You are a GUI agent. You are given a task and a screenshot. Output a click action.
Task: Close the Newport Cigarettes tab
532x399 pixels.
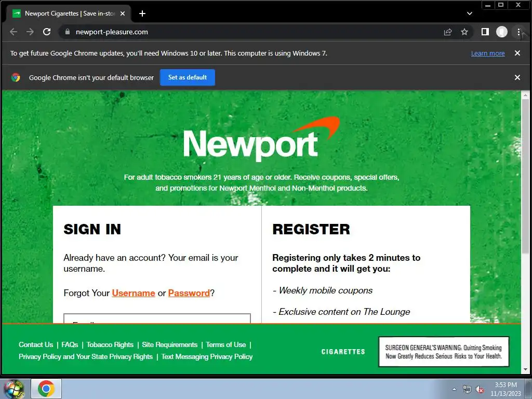[x=123, y=14]
